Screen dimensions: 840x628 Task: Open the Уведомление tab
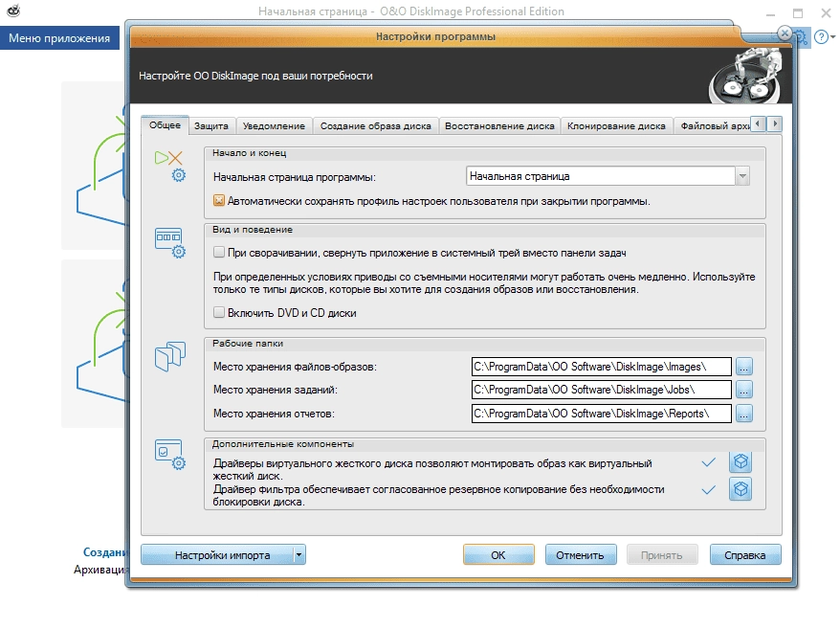pos(274,126)
